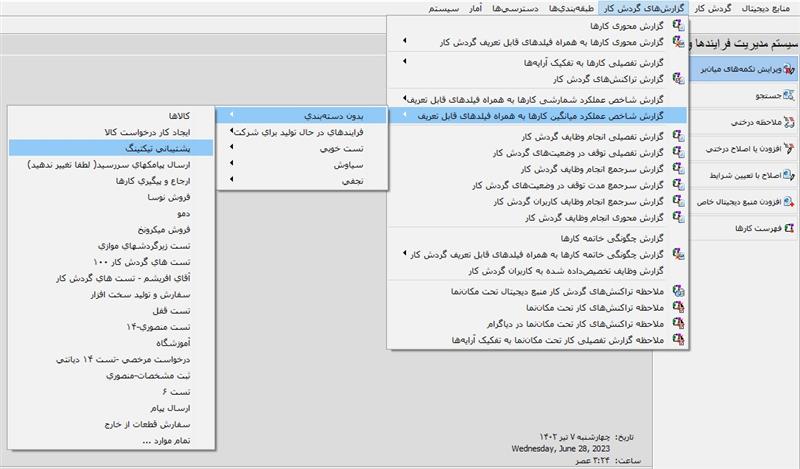This screenshot has width=800, height=469.
Task: Click the فهرست کارها list icon
Action: click(x=790, y=228)
